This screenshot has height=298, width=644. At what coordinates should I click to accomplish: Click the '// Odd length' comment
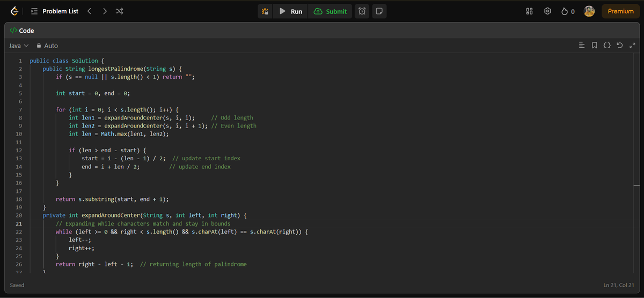[x=232, y=118]
